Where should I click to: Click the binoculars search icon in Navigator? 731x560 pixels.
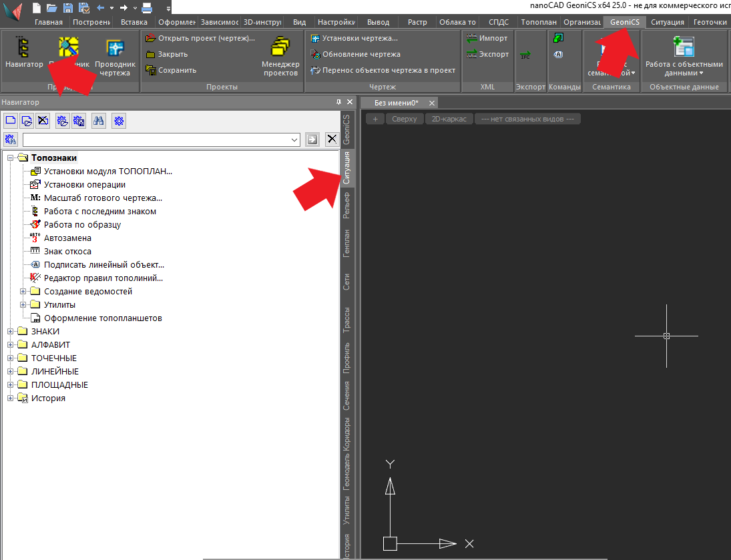(99, 121)
